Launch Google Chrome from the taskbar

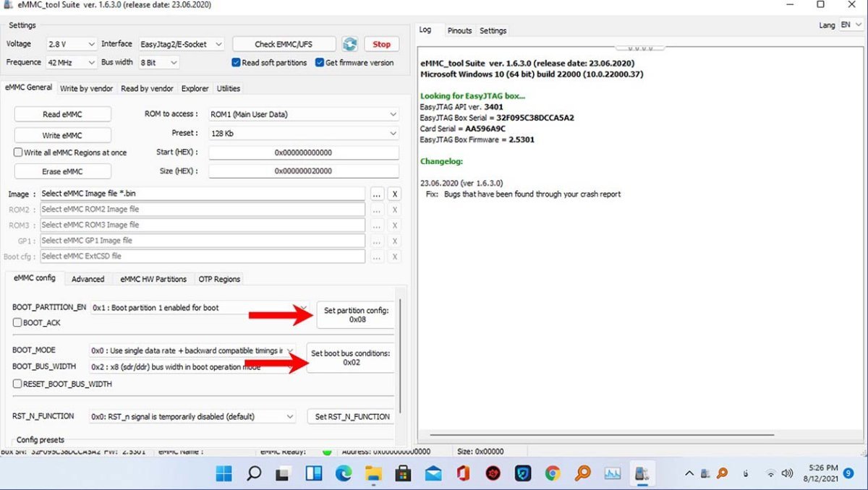(553, 473)
